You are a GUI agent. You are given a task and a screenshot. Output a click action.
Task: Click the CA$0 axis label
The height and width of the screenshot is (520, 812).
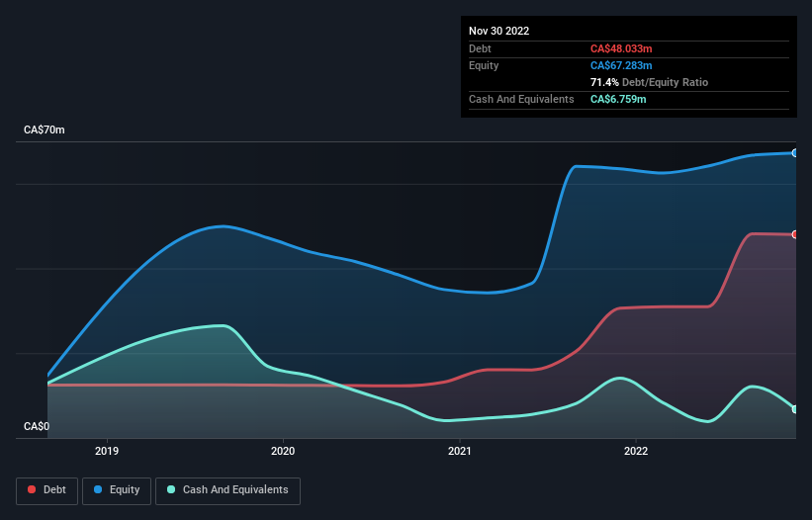(37, 426)
